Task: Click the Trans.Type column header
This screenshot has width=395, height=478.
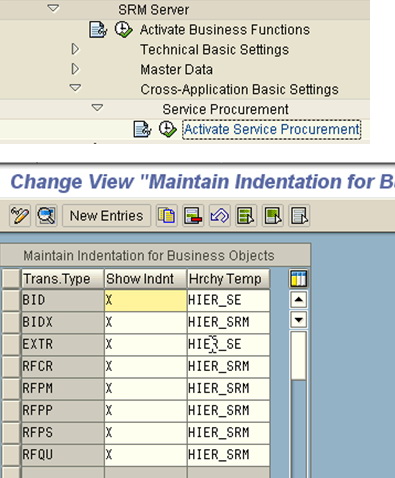Action: click(x=63, y=279)
